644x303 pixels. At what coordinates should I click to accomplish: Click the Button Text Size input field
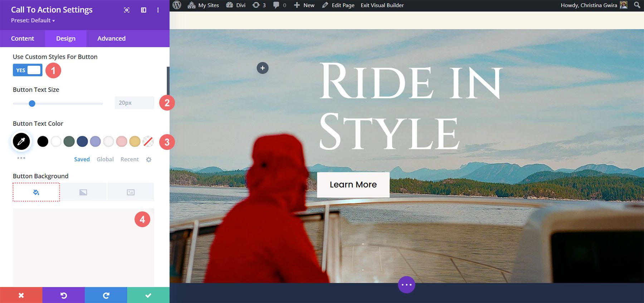tap(134, 103)
